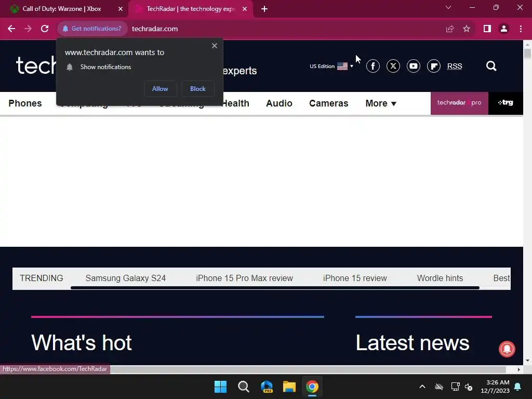The height and width of the screenshot is (399, 532).
Task: Click the Get notifications chip
Action: 92,29
